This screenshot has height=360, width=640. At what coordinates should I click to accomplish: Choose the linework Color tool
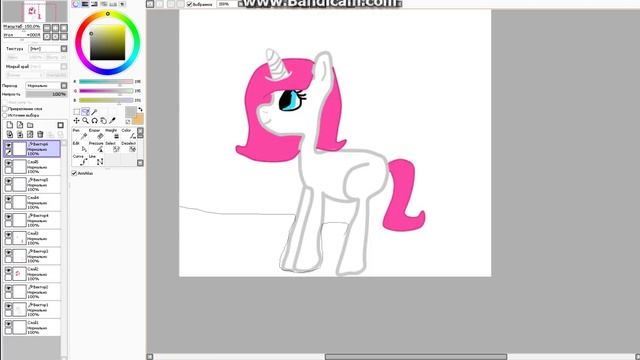(129, 133)
